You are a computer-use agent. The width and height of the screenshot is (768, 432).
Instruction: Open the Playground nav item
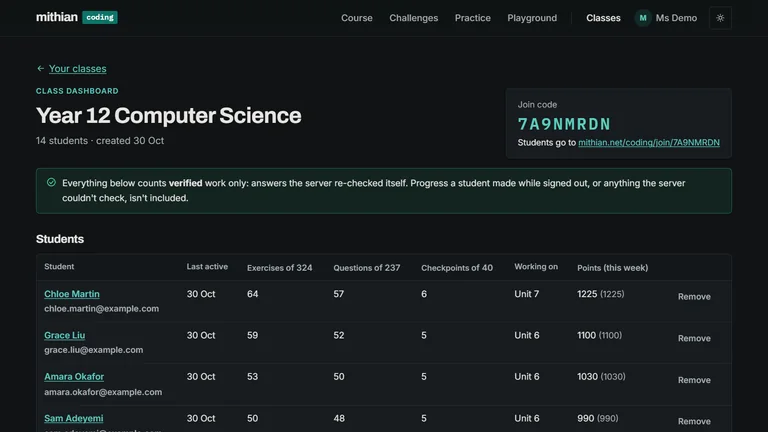coord(532,18)
